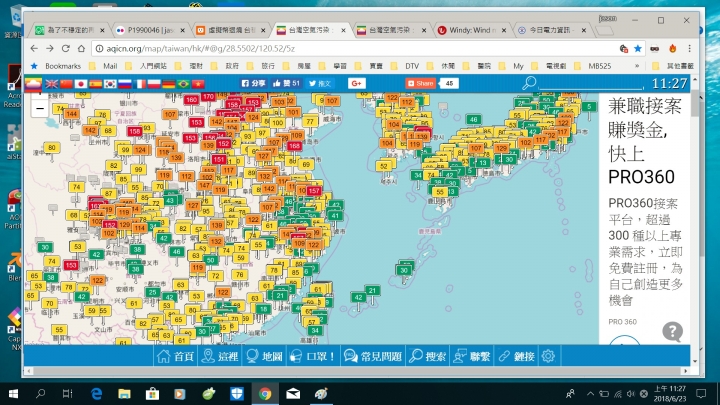Pick the Russia flag language icon
This screenshot has width=720, height=405.
pos(125,84)
